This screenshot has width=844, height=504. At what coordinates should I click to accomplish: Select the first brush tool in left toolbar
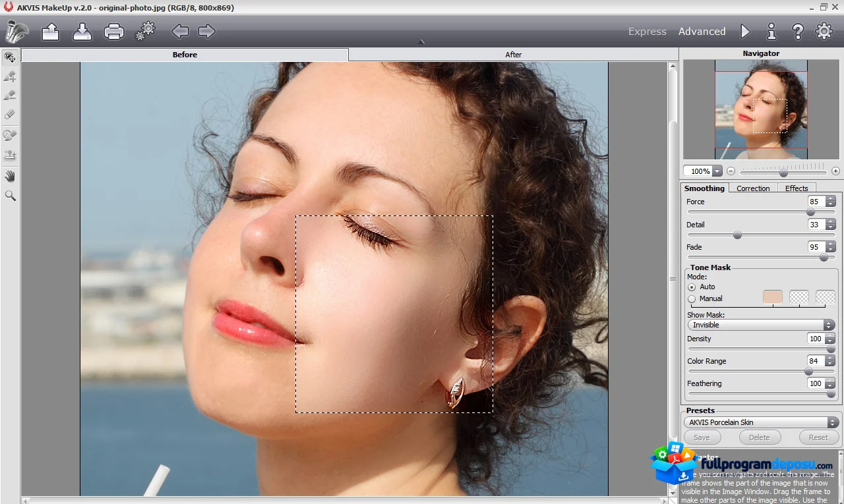click(x=10, y=76)
